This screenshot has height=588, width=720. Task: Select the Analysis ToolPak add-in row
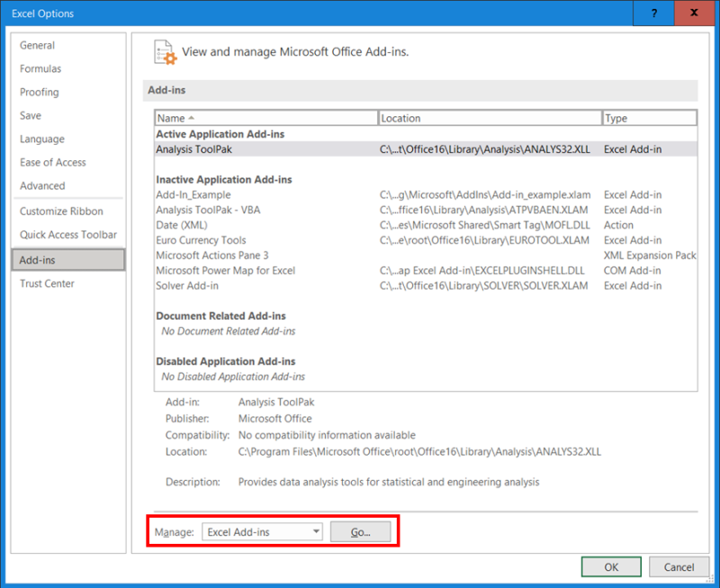(x=426, y=149)
